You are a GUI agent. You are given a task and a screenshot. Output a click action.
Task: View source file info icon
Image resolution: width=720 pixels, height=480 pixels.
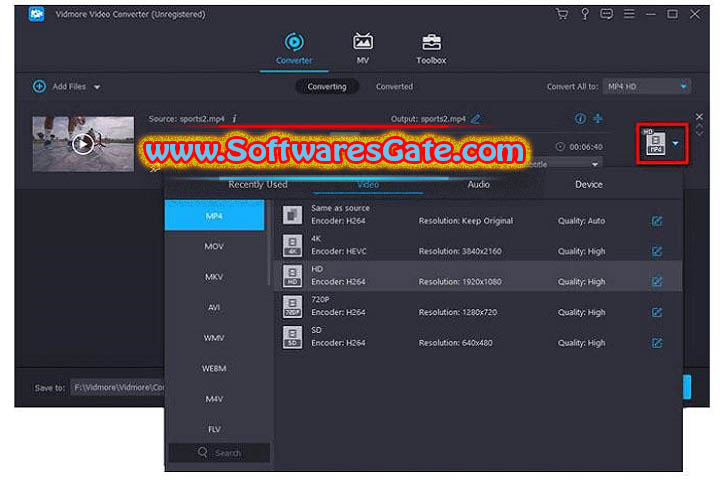[x=234, y=119]
